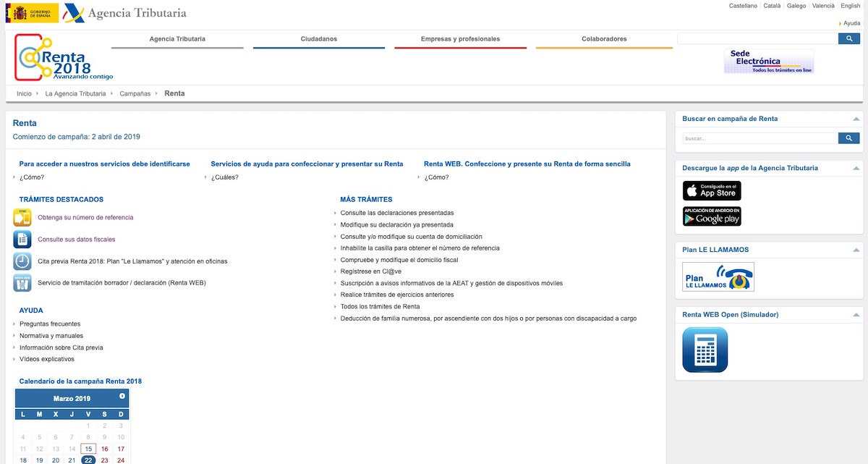
Task: Open the Google Play download badge
Action: tap(712, 216)
